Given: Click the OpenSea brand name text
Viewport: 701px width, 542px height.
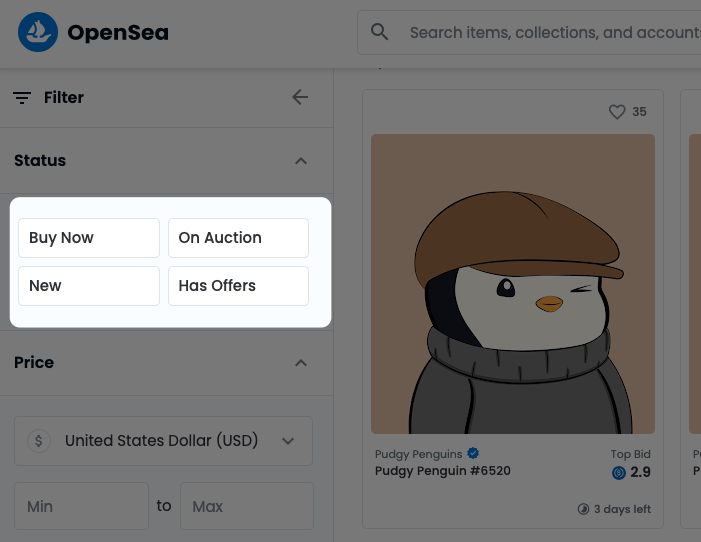Looking at the screenshot, I should (x=118, y=33).
